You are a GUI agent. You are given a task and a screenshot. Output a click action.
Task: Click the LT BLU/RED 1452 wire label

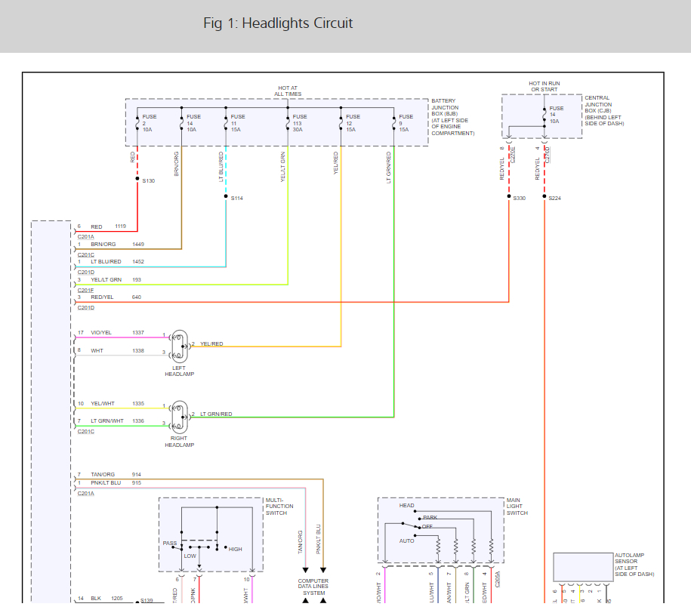click(x=117, y=262)
